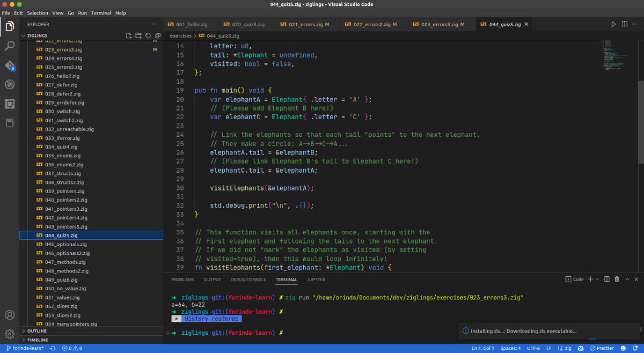Synchronize changes in status bar
644x353 pixels.
(x=52, y=348)
